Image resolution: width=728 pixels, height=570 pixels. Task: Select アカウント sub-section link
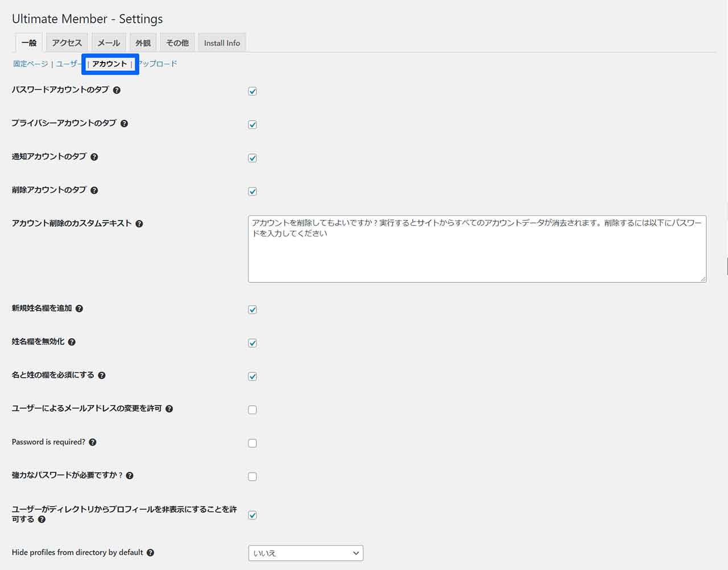(x=110, y=64)
